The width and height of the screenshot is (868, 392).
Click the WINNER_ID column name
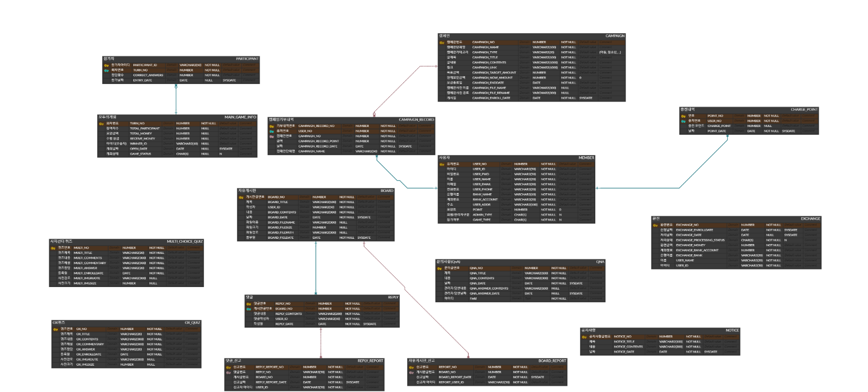point(138,144)
